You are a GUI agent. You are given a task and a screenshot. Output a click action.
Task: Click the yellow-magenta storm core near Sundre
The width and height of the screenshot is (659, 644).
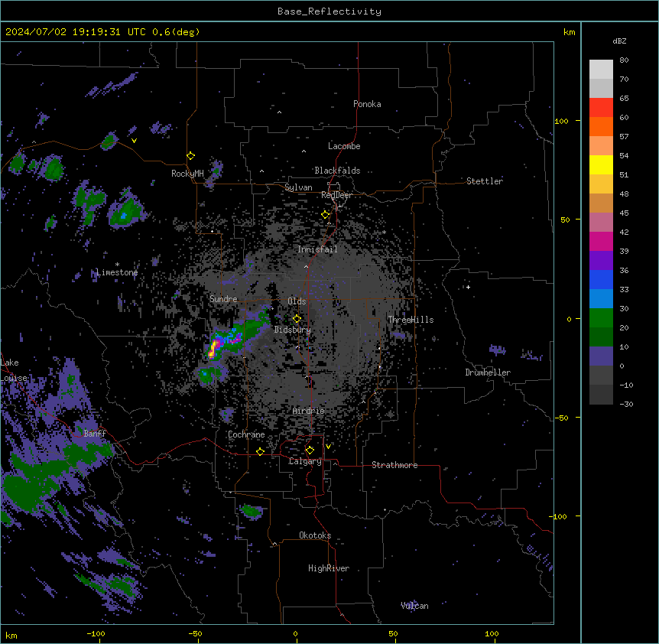coord(213,349)
